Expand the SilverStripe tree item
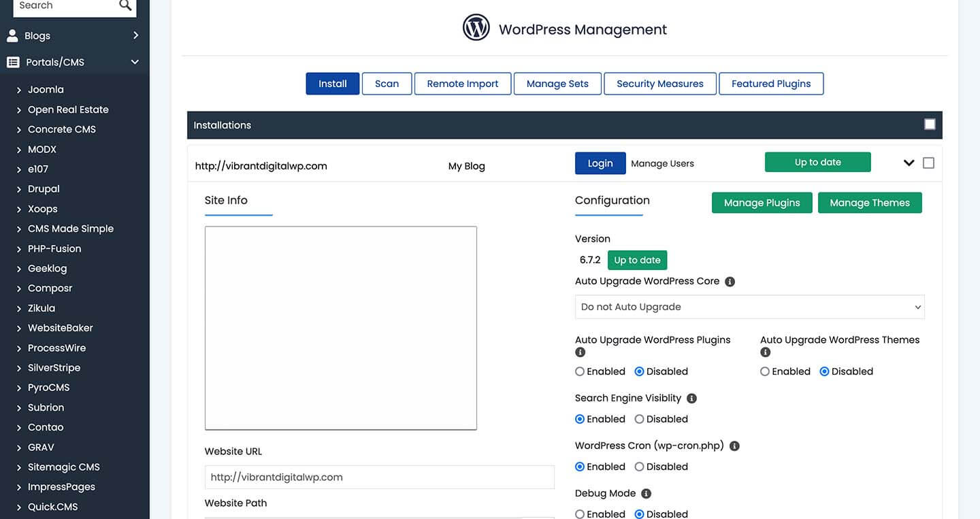This screenshot has width=980, height=519. tap(19, 368)
